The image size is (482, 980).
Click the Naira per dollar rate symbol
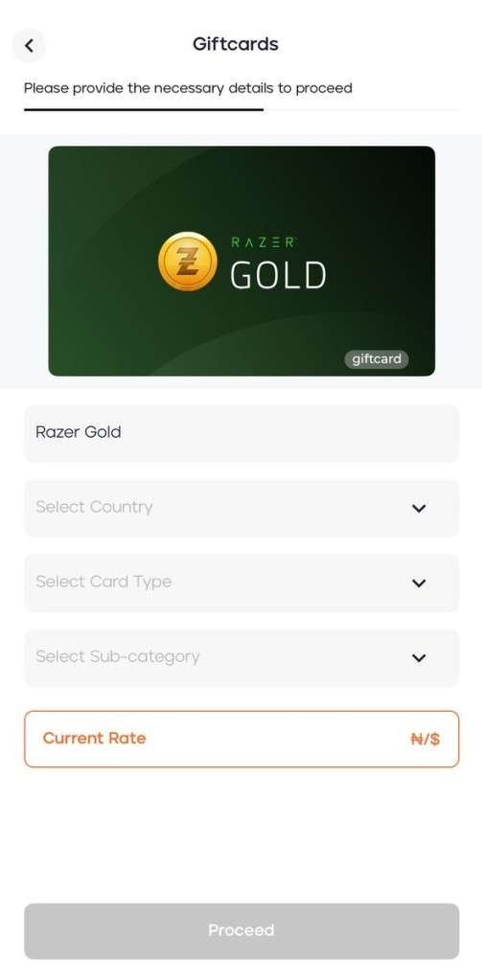425,740
